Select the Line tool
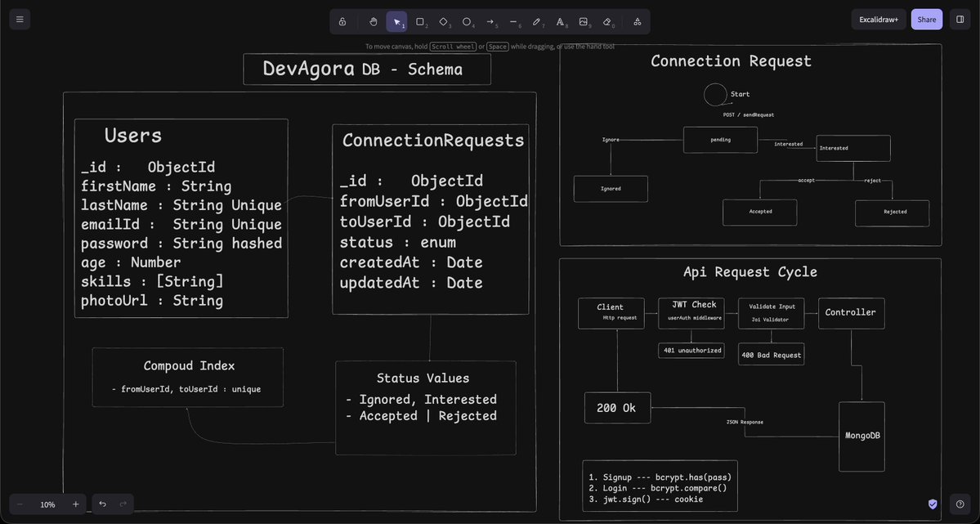Screen dimensions: 980x524 point(514,21)
